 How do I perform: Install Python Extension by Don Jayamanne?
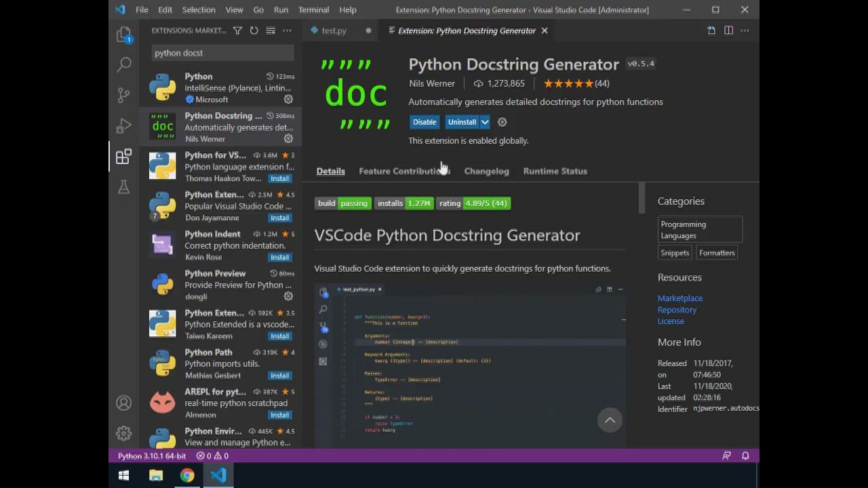279,218
